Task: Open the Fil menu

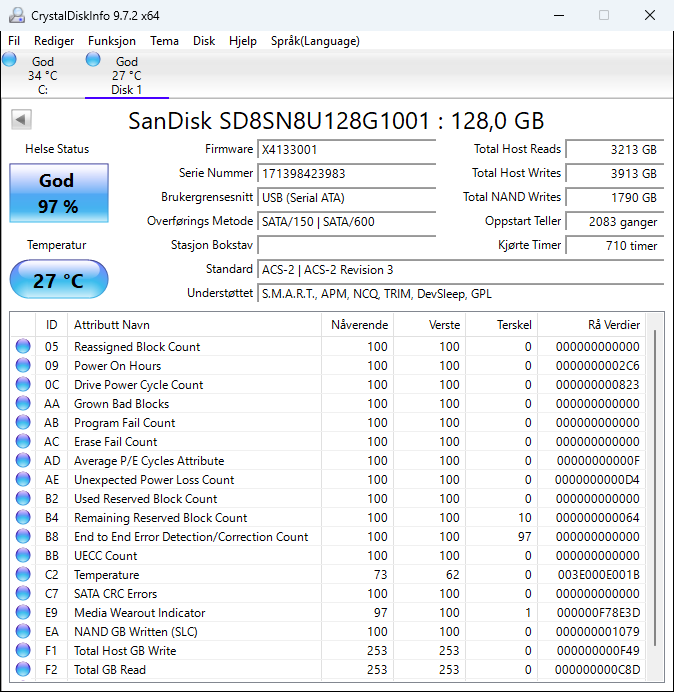Action: tap(14, 41)
